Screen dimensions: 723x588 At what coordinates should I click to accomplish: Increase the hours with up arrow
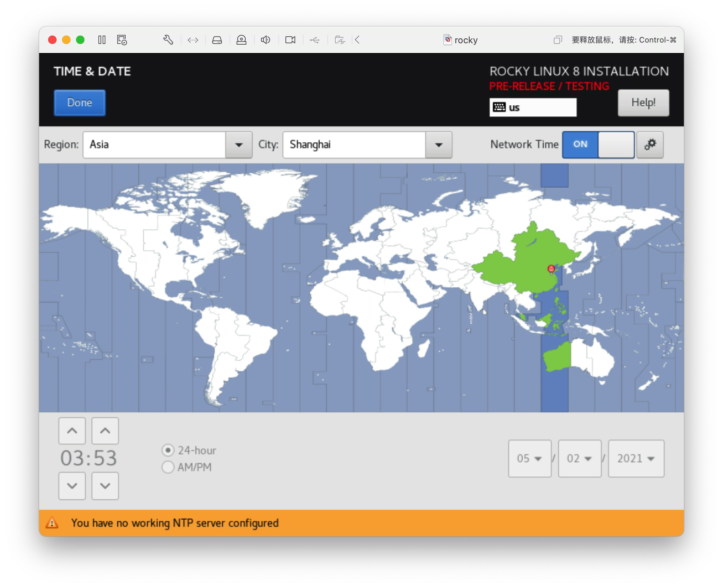(72, 431)
